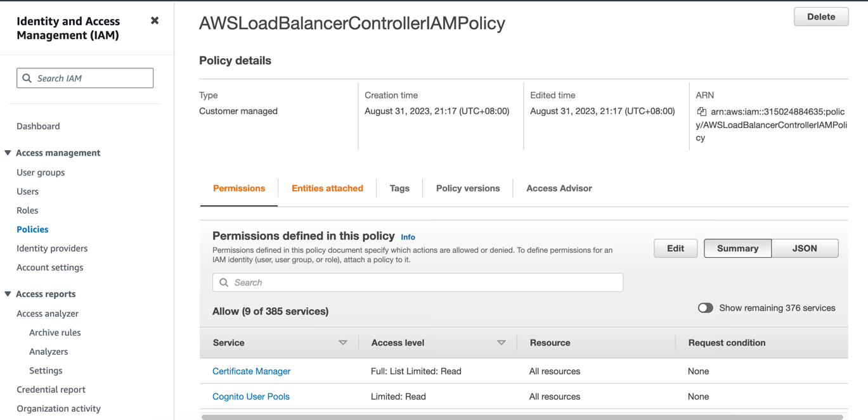
Task: Click Edit to modify policy permissions
Action: 675,248
